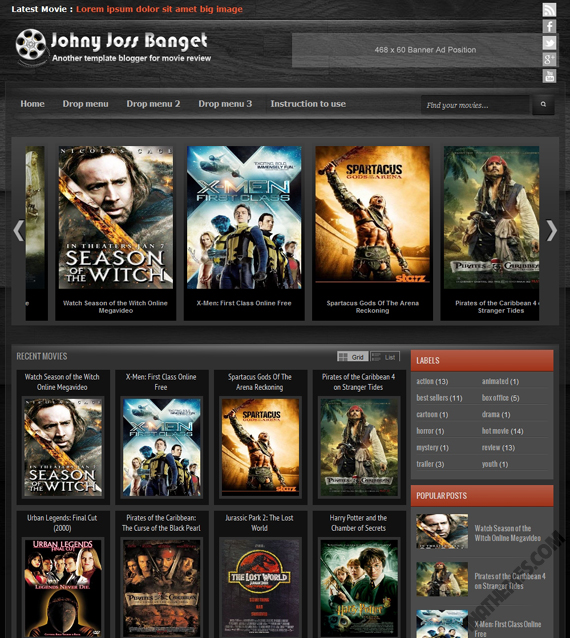The height and width of the screenshot is (638, 570).
Task: Open popular post Watch Season of the Witch
Action: 507,533
